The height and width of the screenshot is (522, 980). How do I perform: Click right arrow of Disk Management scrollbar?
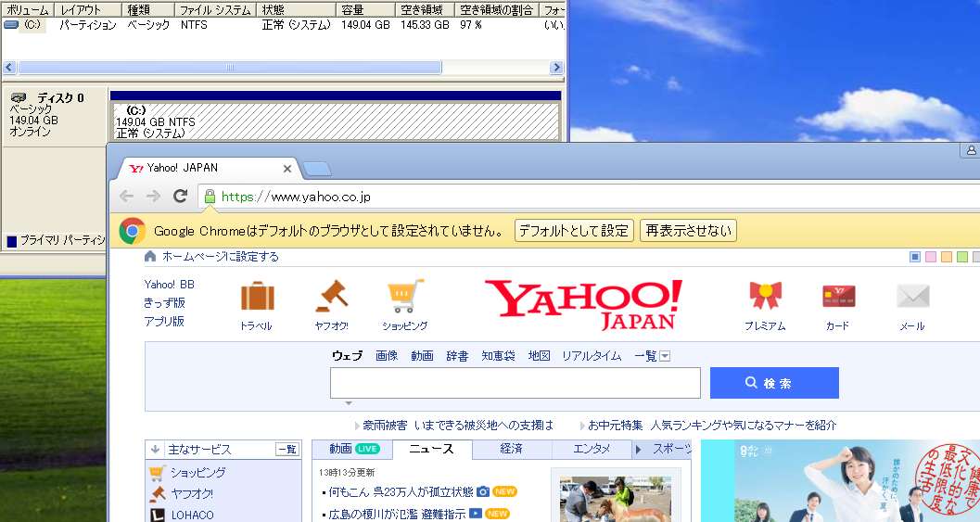[x=556, y=68]
